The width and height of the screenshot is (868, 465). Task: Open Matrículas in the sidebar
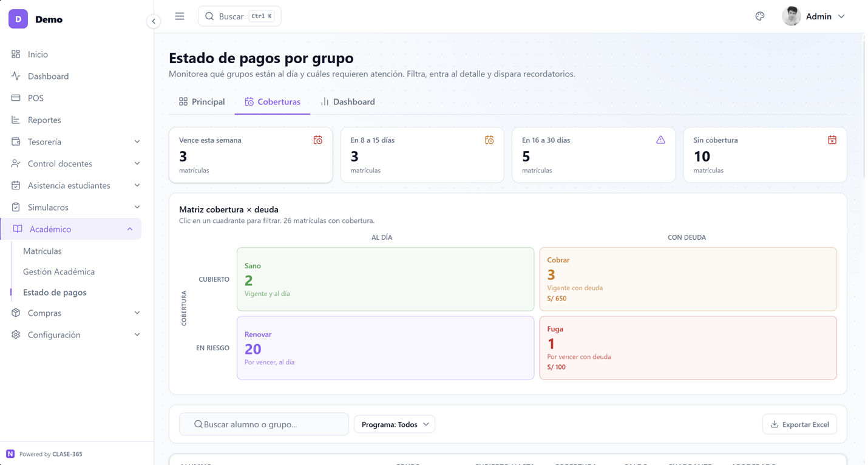[42, 251]
